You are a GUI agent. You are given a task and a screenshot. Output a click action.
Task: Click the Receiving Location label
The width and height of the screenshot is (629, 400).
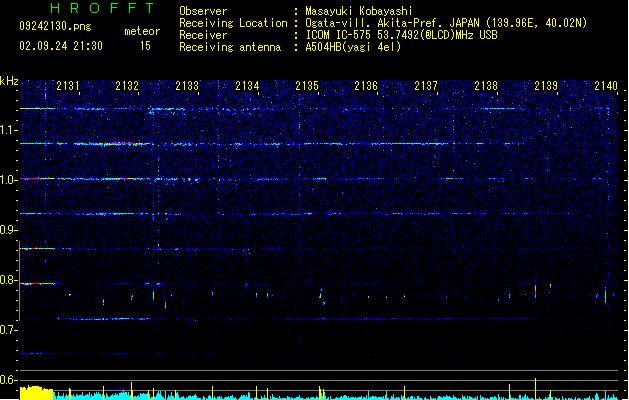click(x=233, y=23)
